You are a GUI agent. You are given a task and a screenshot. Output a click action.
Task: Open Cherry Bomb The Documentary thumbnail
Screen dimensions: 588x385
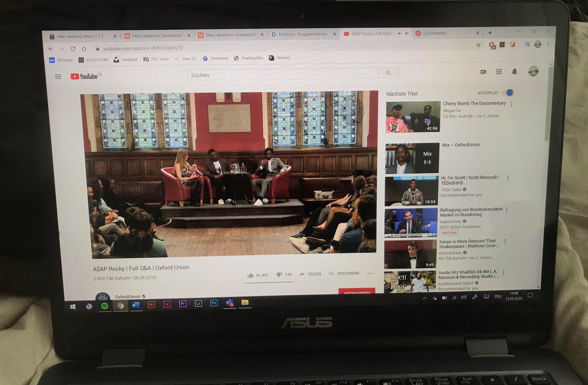coord(413,117)
